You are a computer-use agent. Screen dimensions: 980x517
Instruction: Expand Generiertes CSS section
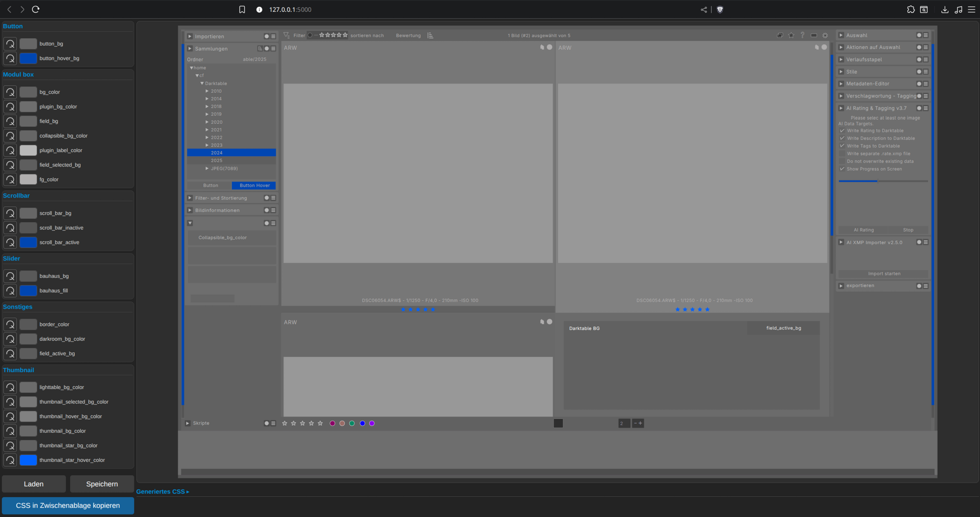pos(163,491)
